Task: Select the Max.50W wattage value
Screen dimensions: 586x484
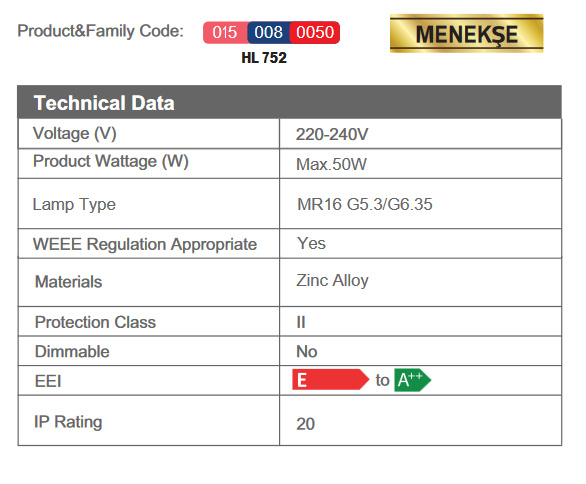Action: click(331, 164)
